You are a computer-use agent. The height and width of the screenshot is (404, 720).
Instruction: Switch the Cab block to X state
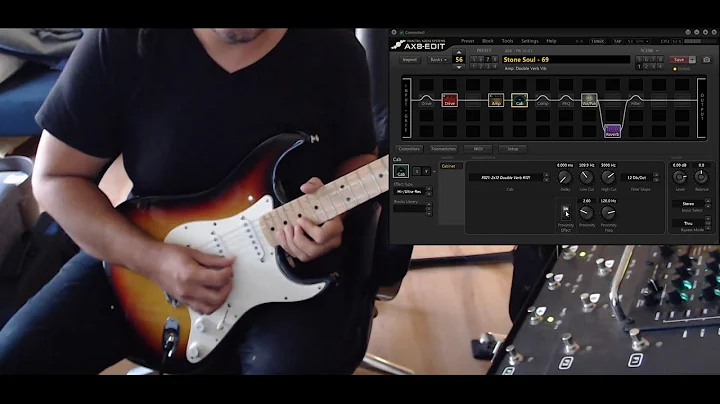coord(417,171)
